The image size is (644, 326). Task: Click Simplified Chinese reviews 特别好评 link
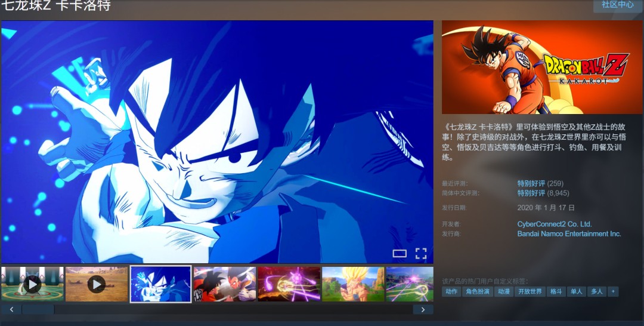[531, 193]
